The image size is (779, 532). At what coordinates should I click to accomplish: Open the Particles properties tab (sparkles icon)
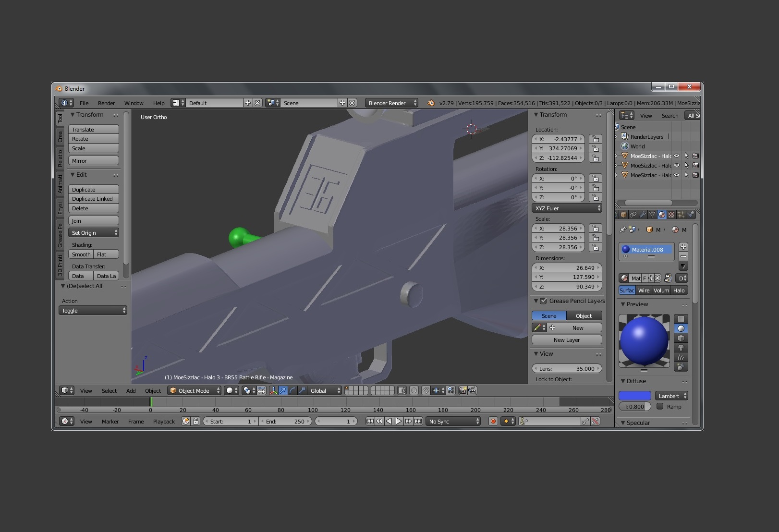coord(681,215)
